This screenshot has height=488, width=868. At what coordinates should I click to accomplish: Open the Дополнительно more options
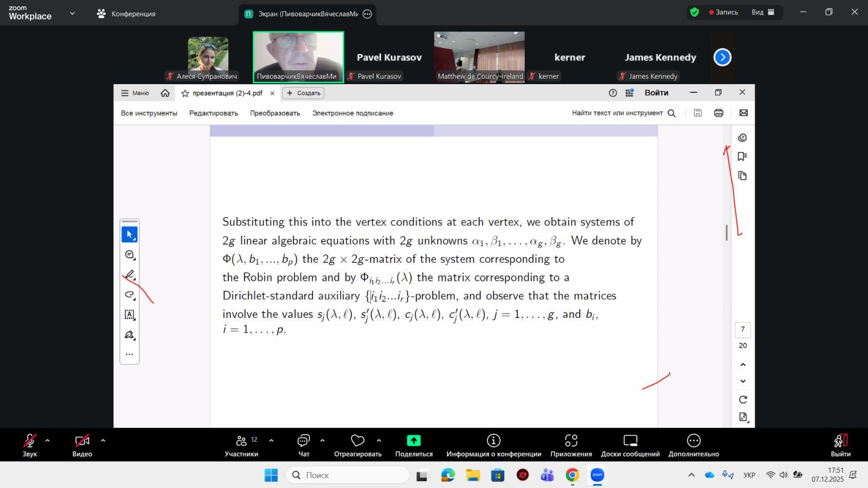point(694,445)
